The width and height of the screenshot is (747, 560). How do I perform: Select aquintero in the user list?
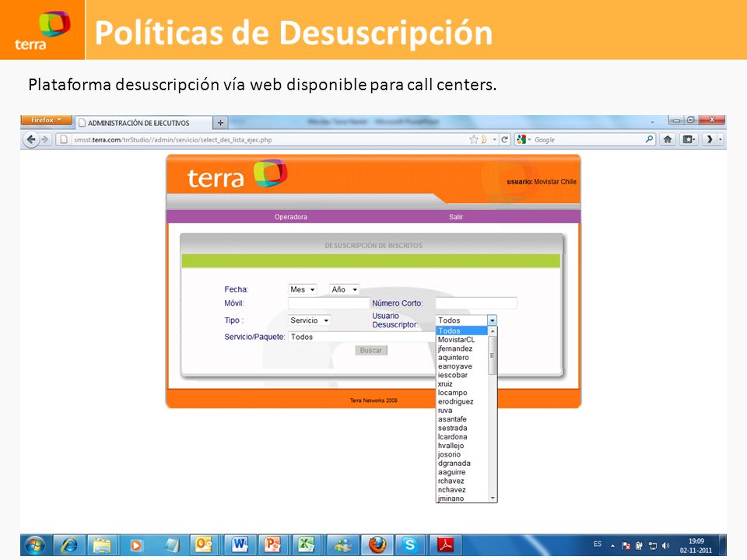pos(462,357)
